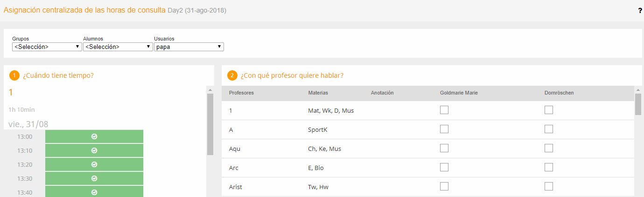Image resolution: width=644 pixels, height=197 pixels.
Task: Click the checkmark icon in 13:10 slot
Action: [x=94, y=150]
